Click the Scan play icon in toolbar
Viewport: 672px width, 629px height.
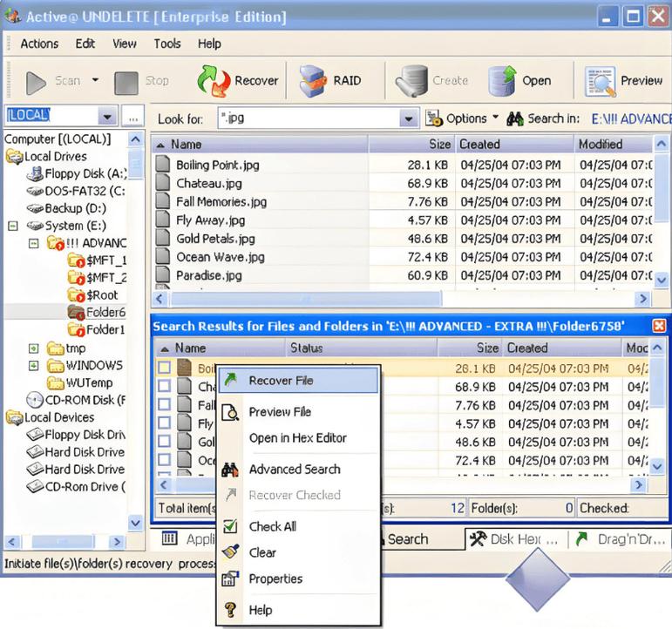(x=36, y=82)
